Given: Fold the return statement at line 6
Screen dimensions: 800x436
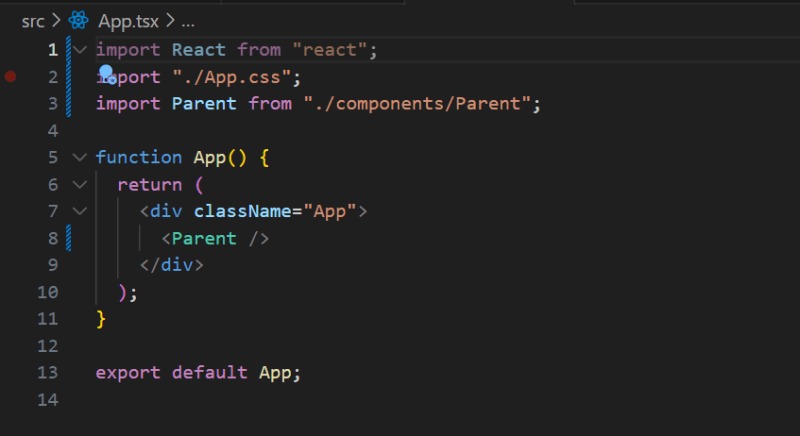Looking at the screenshot, I should (80, 184).
